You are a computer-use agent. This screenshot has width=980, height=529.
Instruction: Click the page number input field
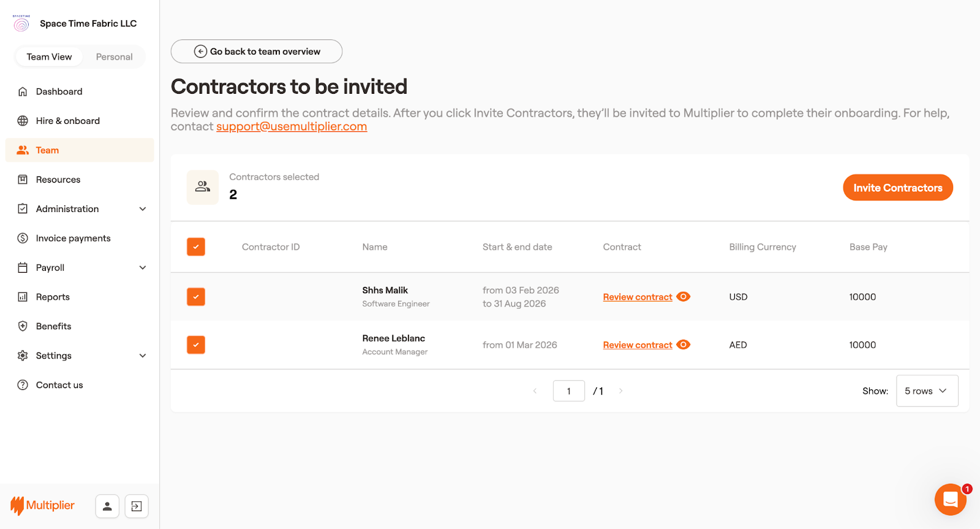[568, 391]
